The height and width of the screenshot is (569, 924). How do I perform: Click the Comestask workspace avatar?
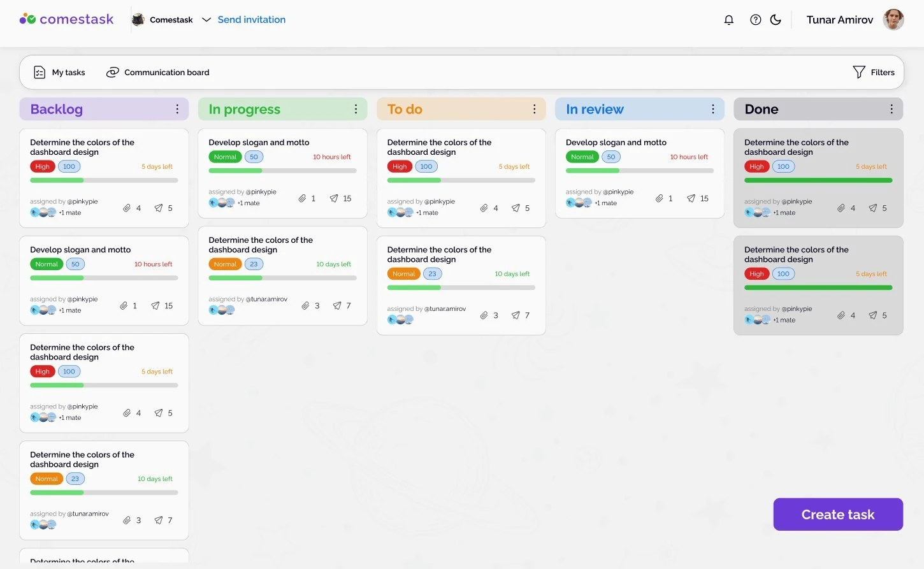pyautogui.click(x=138, y=20)
